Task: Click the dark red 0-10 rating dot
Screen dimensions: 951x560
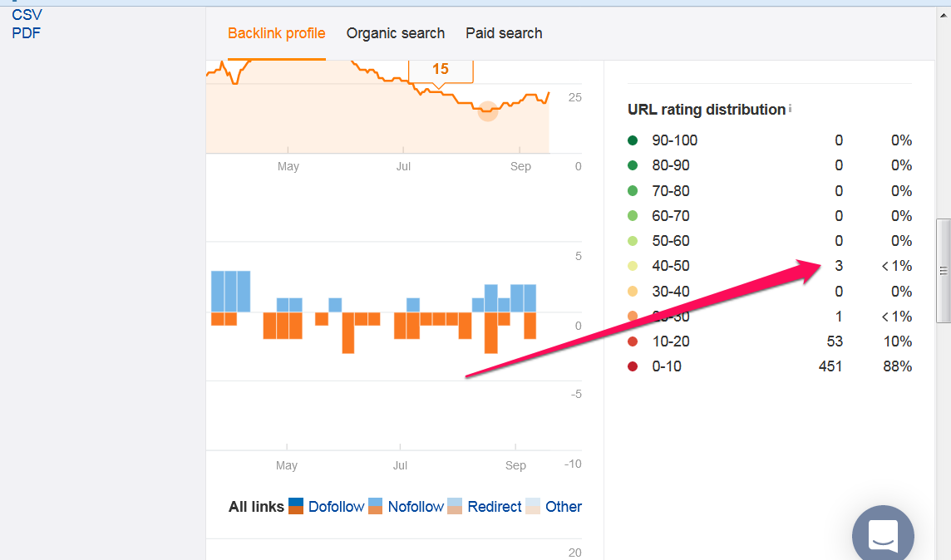Action: pos(633,366)
